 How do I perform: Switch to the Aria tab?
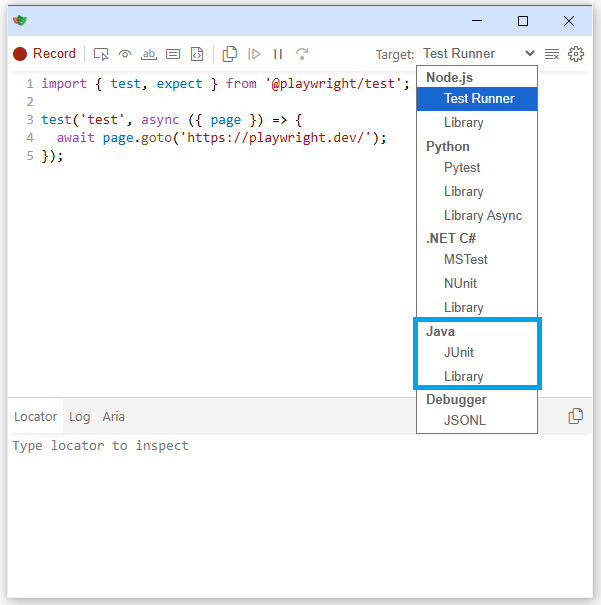tap(113, 417)
